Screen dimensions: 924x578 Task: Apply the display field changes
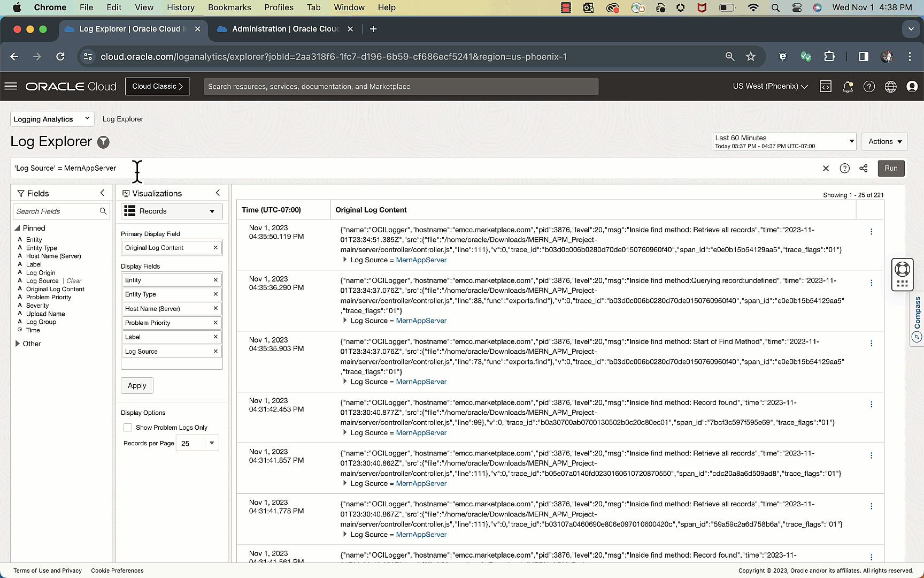point(137,385)
